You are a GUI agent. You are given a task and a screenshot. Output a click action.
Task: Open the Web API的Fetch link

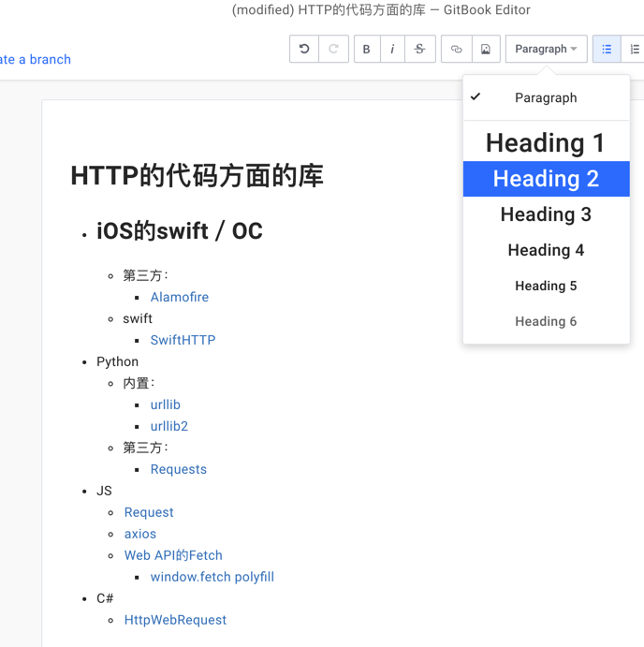click(173, 555)
